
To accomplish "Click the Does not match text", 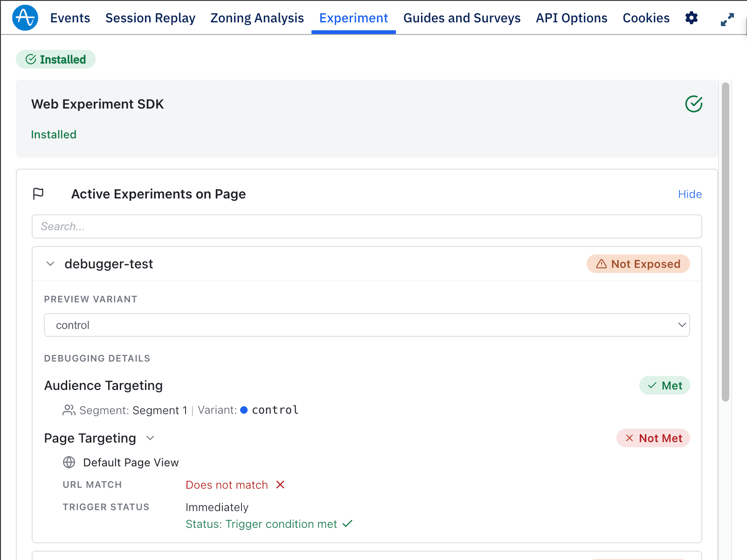I will pos(227,485).
